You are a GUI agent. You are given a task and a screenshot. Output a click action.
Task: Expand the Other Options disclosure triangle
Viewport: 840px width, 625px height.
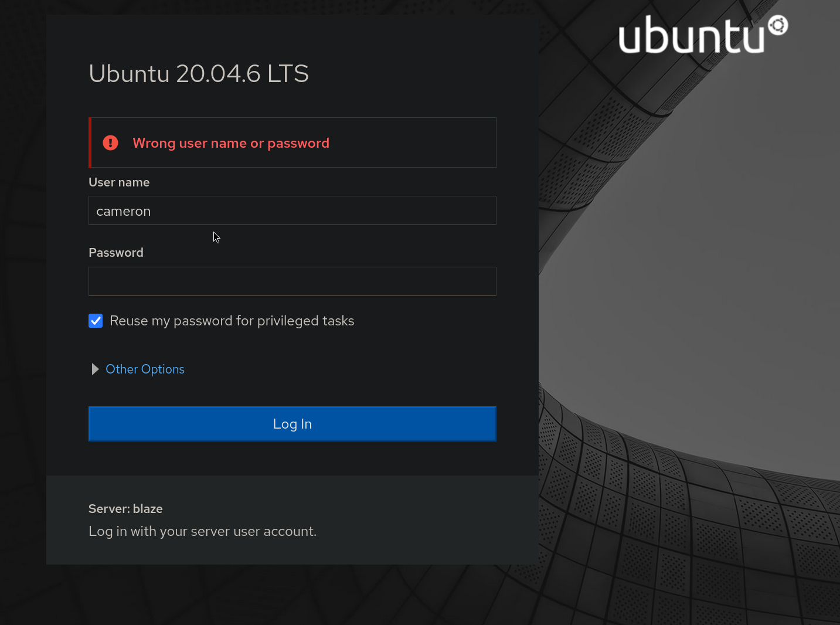tap(95, 369)
